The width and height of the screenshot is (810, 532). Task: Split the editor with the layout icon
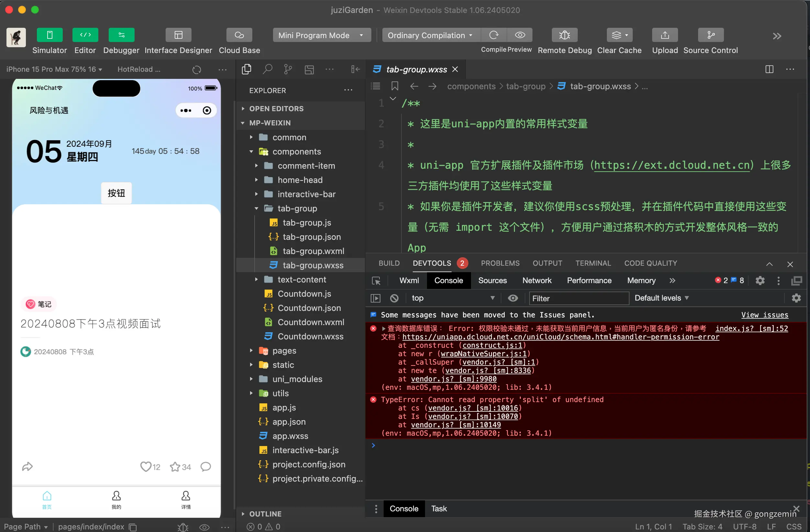[x=769, y=69]
